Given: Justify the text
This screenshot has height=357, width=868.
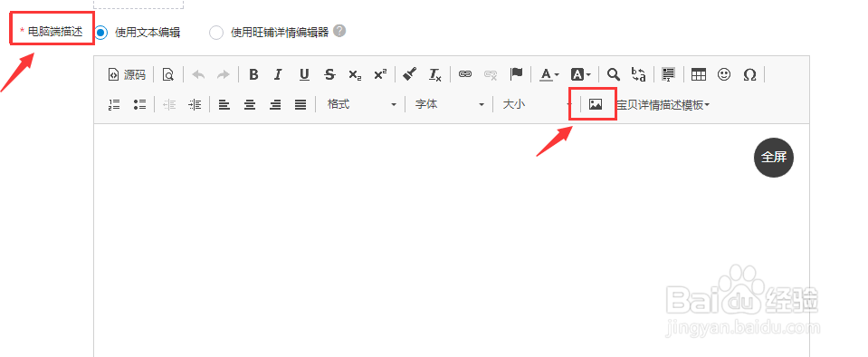Looking at the screenshot, I should tap(300, 104).
